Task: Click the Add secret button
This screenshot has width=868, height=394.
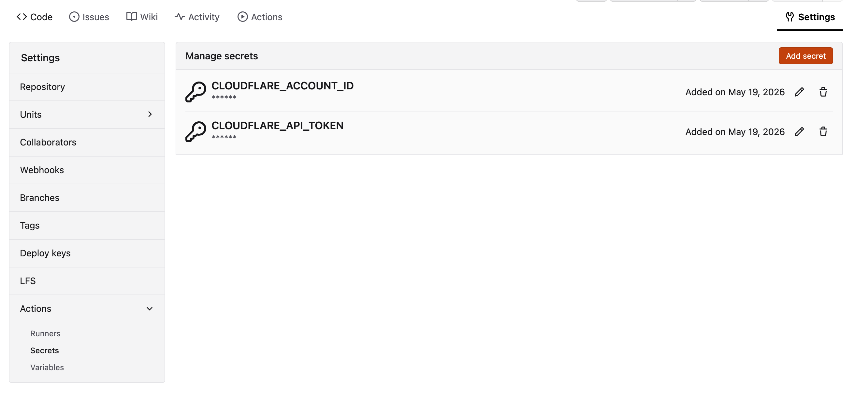Action: (806, 56)
